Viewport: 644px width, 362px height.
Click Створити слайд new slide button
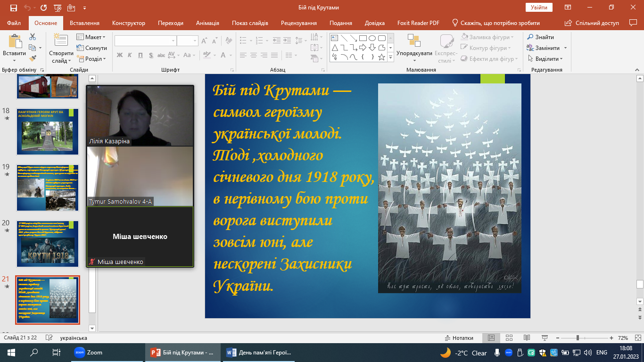click(x=61, y=48)
